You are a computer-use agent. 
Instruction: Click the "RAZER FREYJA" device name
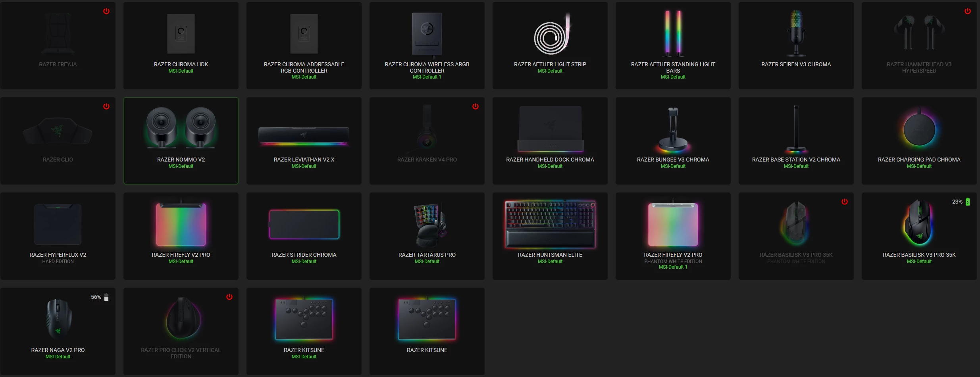tap(58, 64)
